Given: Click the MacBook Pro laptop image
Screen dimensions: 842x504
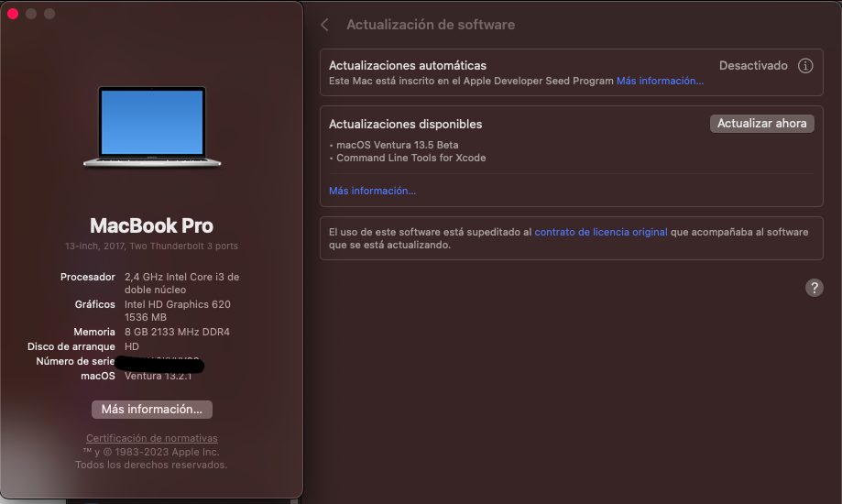Looking at the screenshot, I should point(152,126).
